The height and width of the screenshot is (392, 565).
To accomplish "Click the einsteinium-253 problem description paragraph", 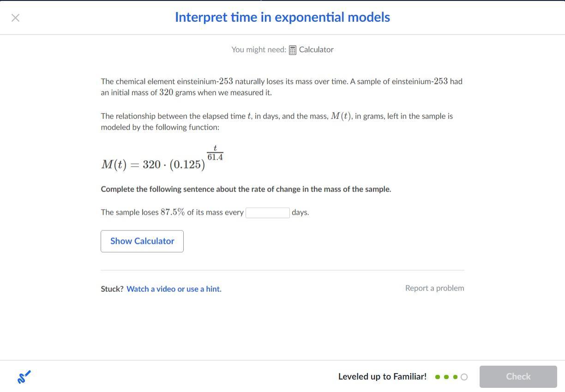I will pos(282,87).
